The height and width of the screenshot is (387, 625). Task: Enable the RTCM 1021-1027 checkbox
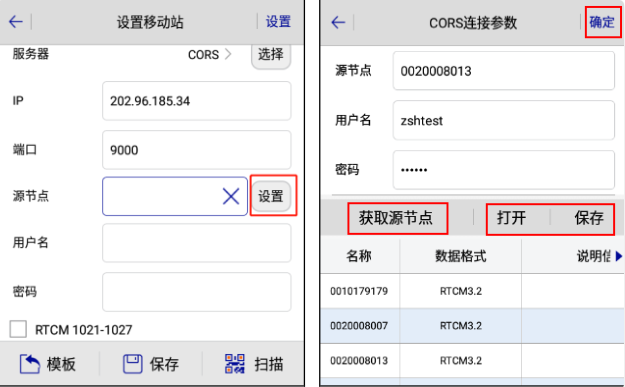(18, 330)
